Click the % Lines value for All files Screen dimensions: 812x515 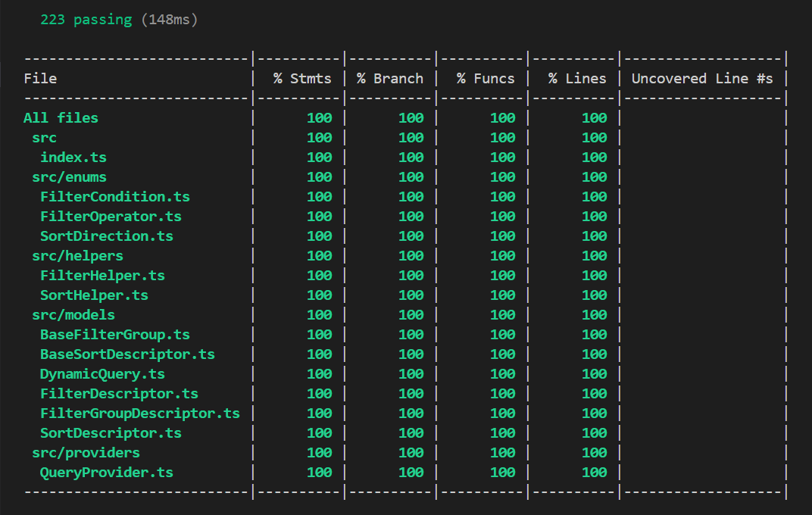pyautogui.click(x=594, y=118)
